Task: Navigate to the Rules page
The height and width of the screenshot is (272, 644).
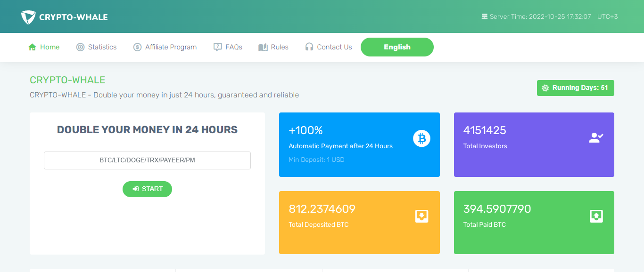Action: (x=279, y=47)
